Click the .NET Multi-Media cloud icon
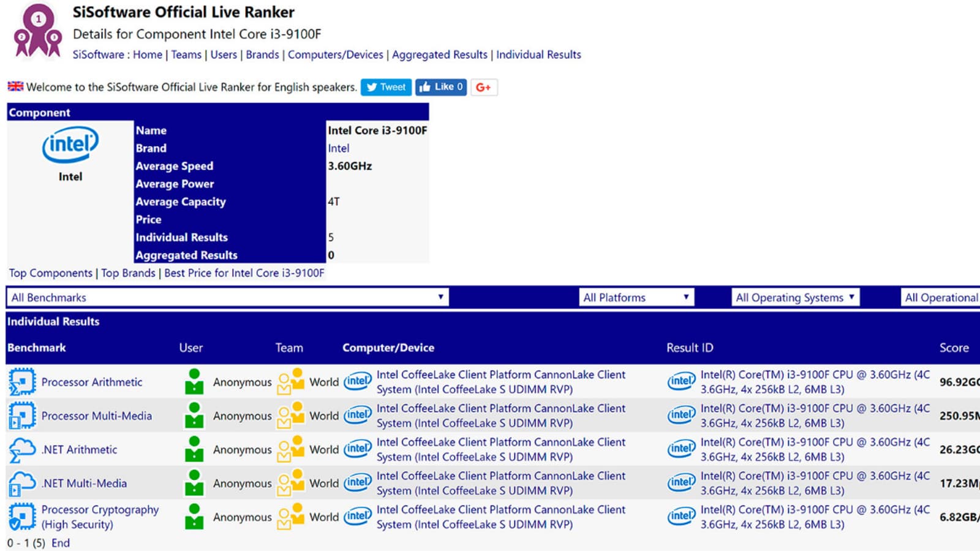The image size is (980, 551). (22, 483)
